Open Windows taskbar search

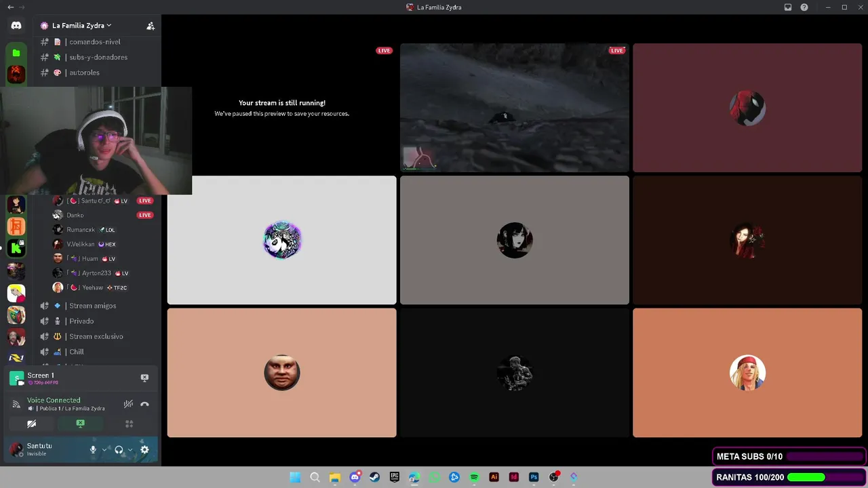[x=315, y=477]
